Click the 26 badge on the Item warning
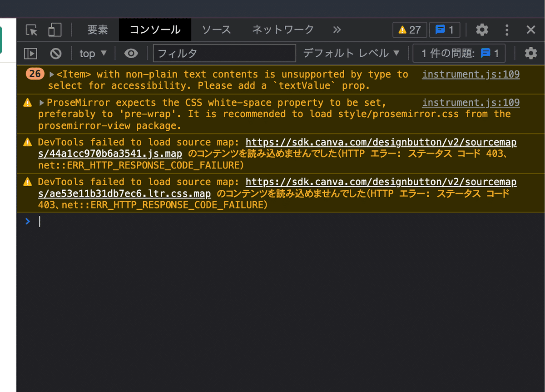Screen dimensions: 545x392 pyautogui.click(x=35, y=74)
